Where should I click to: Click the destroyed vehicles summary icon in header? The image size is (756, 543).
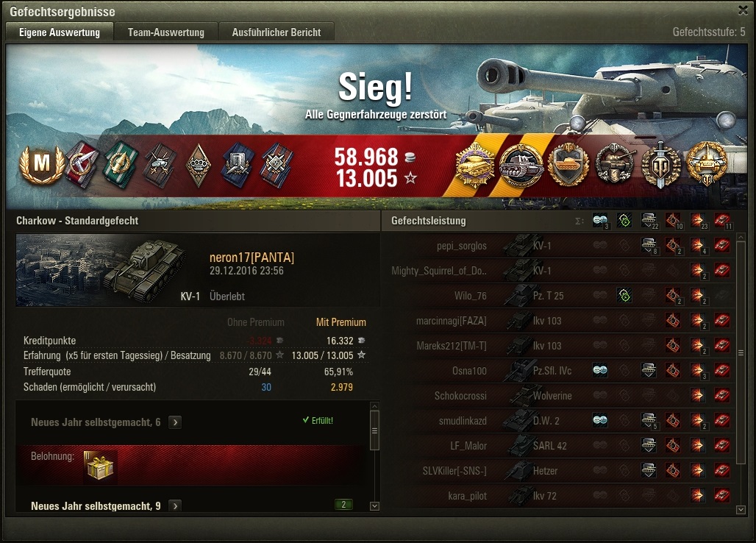coord(721,221)
